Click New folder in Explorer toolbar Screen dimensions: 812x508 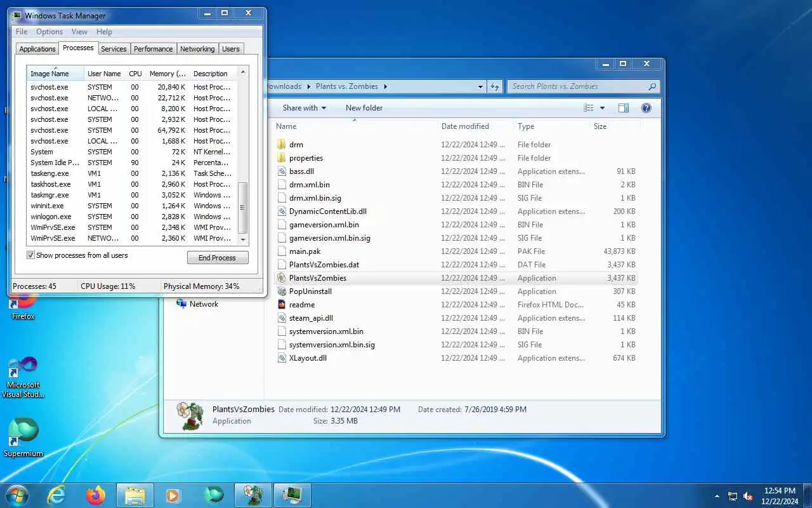coord(364,108)
